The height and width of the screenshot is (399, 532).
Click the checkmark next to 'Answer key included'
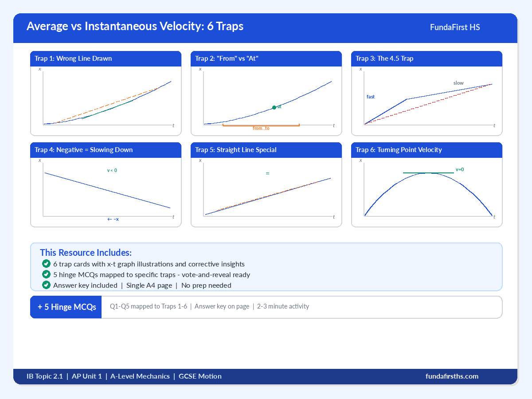[46, 285]
